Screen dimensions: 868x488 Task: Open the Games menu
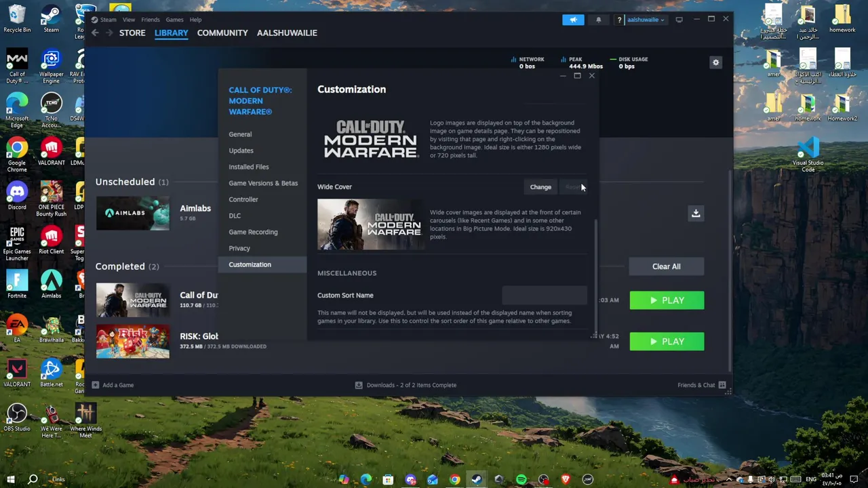pyautogui.click(x=175, y=20)
